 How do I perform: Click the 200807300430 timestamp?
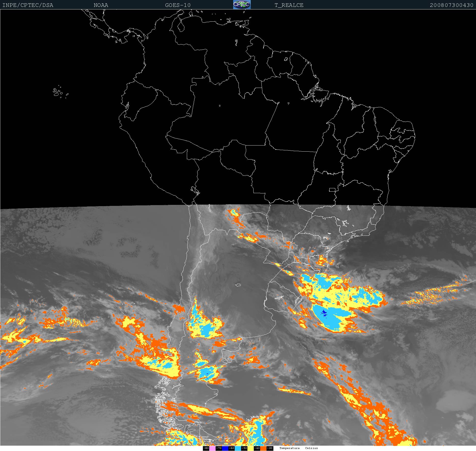click(x=451, y=5)
